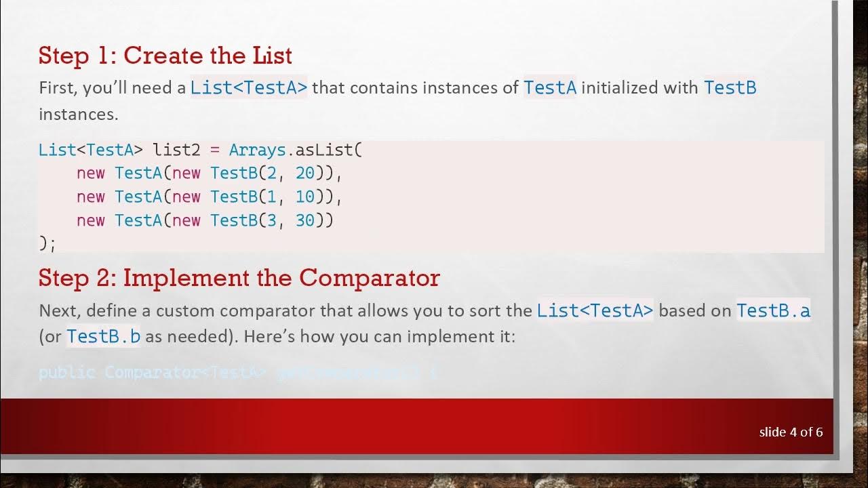Click the number 30 in the code block
The height and width of the screenshot is (488, 868).
(x=305, y=221)
